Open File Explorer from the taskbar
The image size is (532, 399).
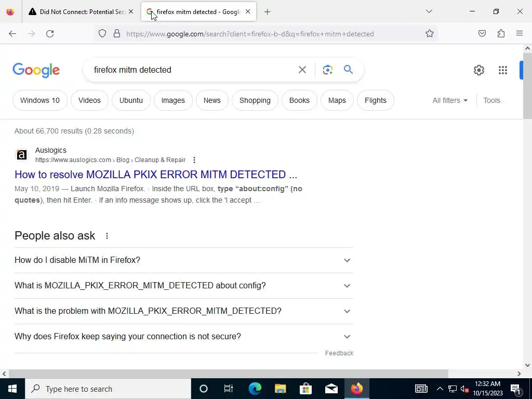pos(280,389)
